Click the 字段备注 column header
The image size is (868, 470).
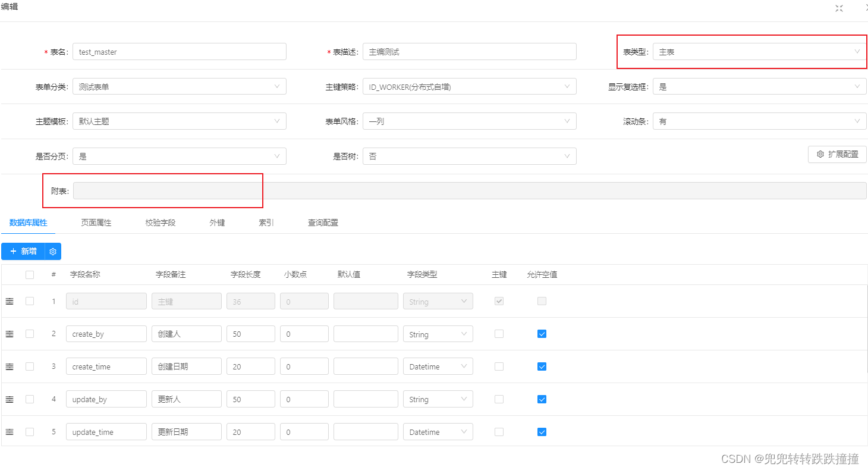click(x=171, y=275)
